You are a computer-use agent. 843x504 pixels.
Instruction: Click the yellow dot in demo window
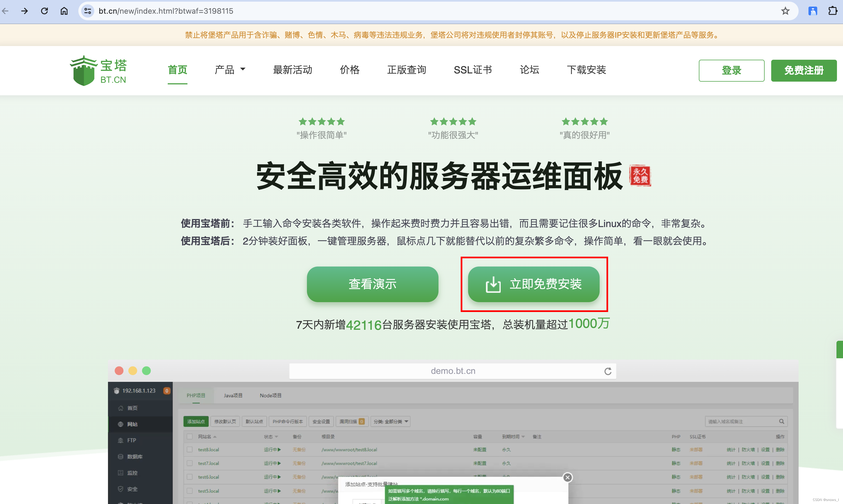tap(133, 371)
